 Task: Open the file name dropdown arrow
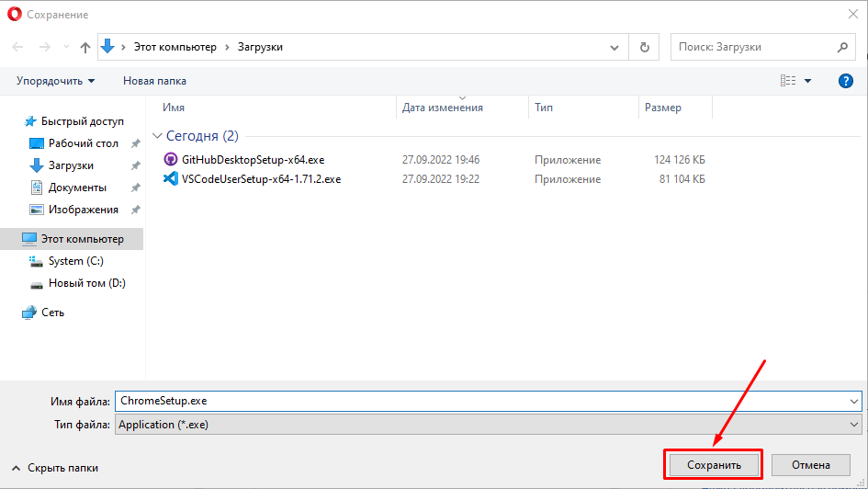(854, 402)
